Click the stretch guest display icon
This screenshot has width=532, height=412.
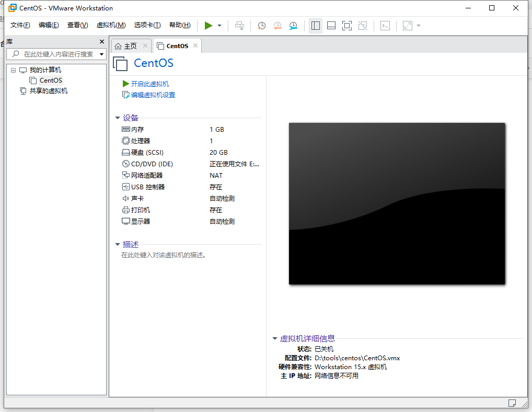tap(408, 26)
